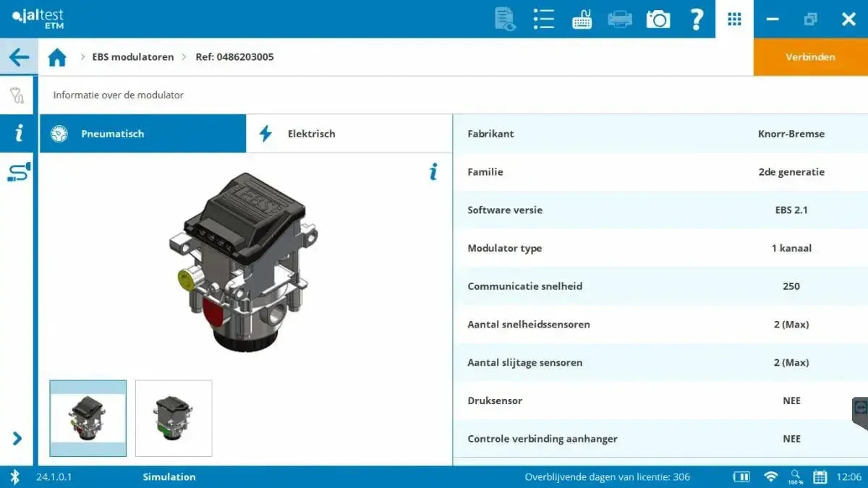Open the checklist icon in top bar
The width and height of the screenshot is (868, 488).
(543, 19)
